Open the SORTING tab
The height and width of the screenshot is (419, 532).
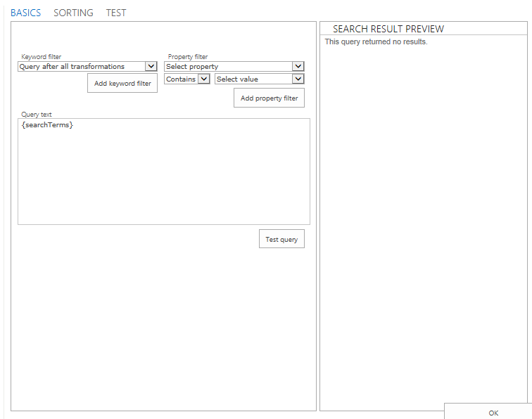point(73,13)
